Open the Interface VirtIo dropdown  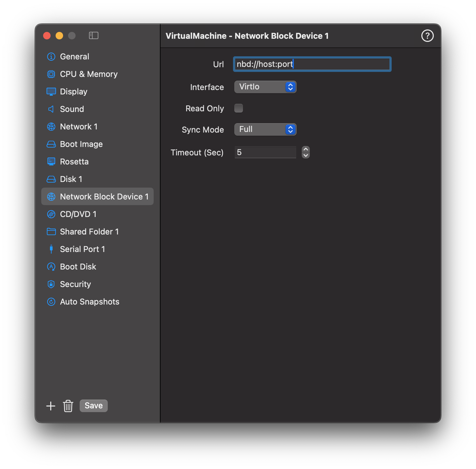[x=265, y=87]
